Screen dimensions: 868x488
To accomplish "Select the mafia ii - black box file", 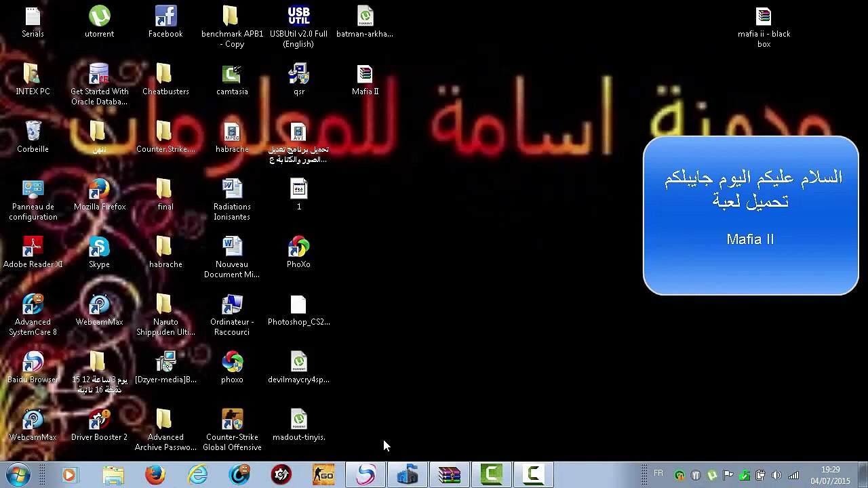I will pos(764,27).
